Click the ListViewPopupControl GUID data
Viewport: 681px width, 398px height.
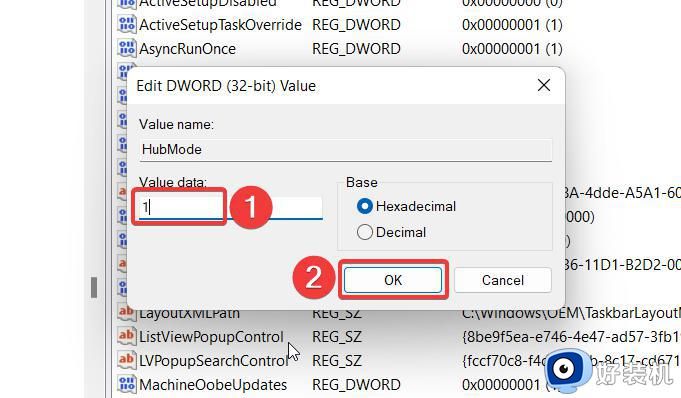[571, 337]
